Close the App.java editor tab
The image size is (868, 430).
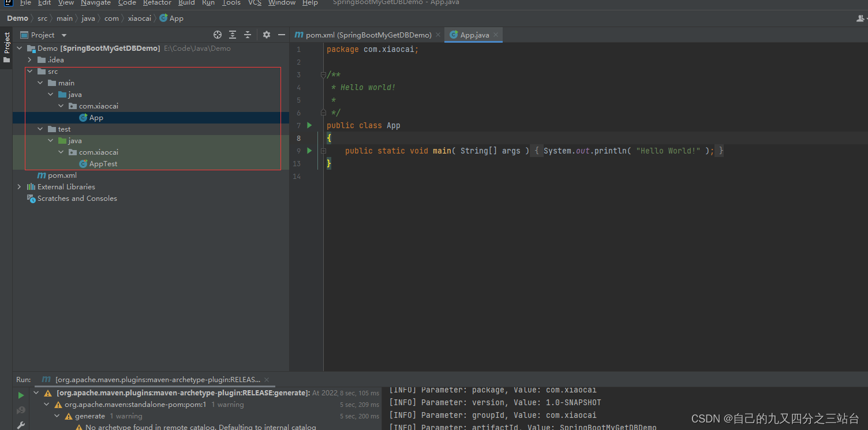click(x=495, y=35)
